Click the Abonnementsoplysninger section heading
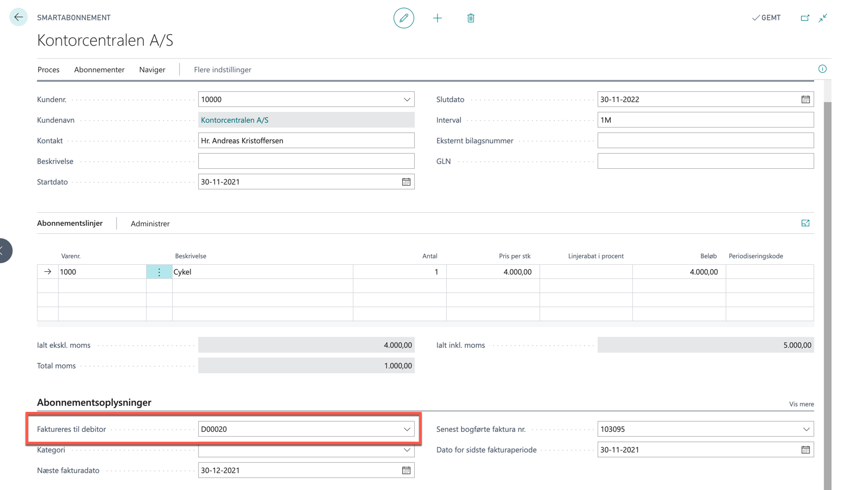The height and width of the screenshot is (490, 868). [94, 403]
